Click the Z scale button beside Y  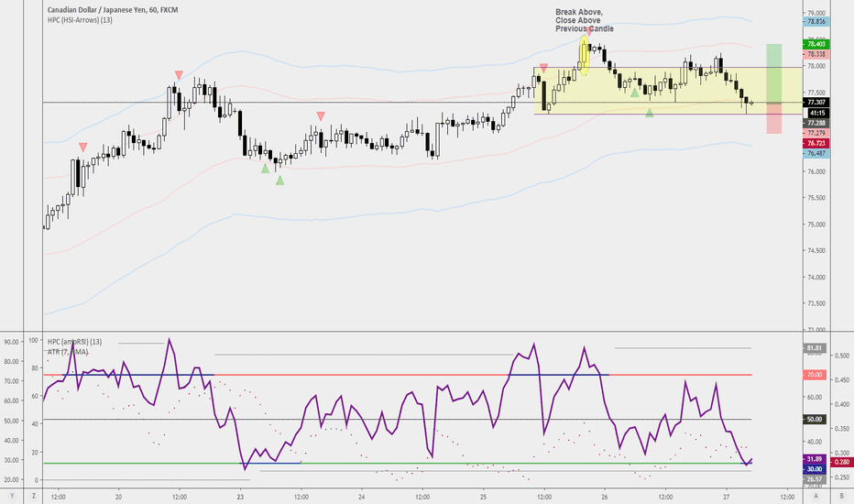(34, 496)
